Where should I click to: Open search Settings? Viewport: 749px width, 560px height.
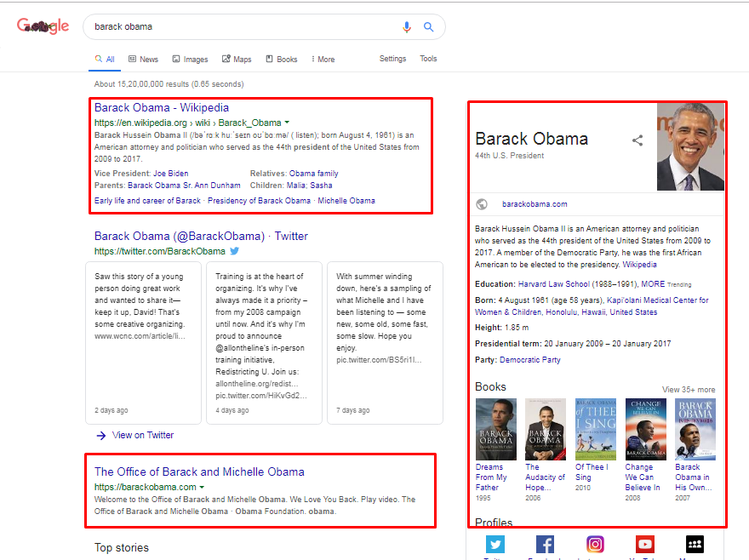point(392,59)
